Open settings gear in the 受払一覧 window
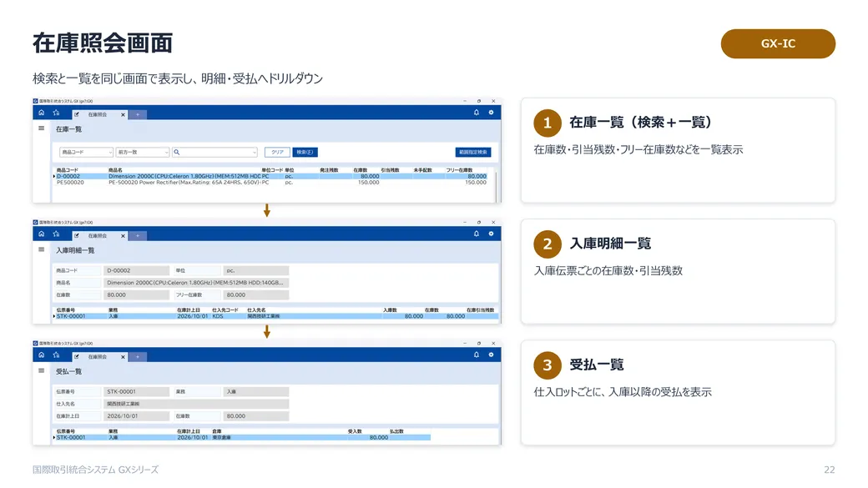The image size is (868, 488). (491, 355)
